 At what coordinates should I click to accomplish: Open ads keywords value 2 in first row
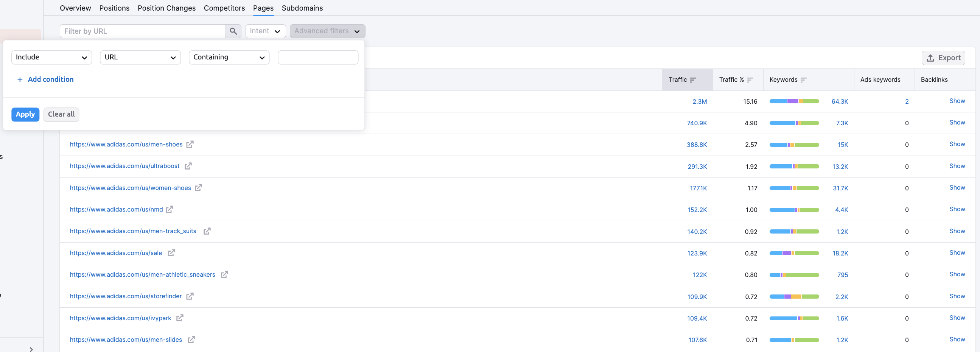[907, 101]
